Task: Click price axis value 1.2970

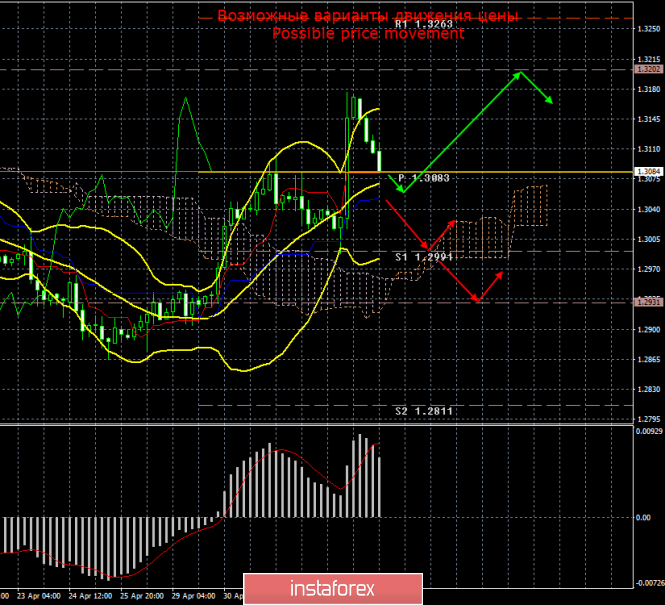Action: (649, 269)
